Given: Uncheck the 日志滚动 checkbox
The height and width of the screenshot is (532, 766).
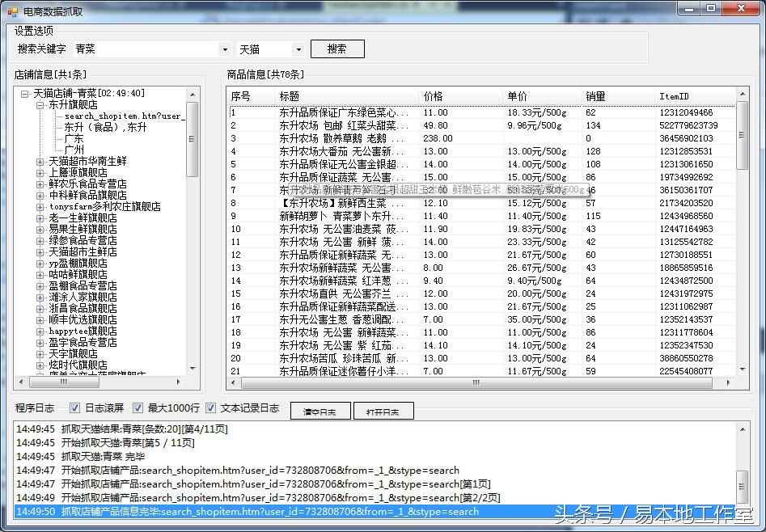Looking at the screenshot, I should (75, 408).
